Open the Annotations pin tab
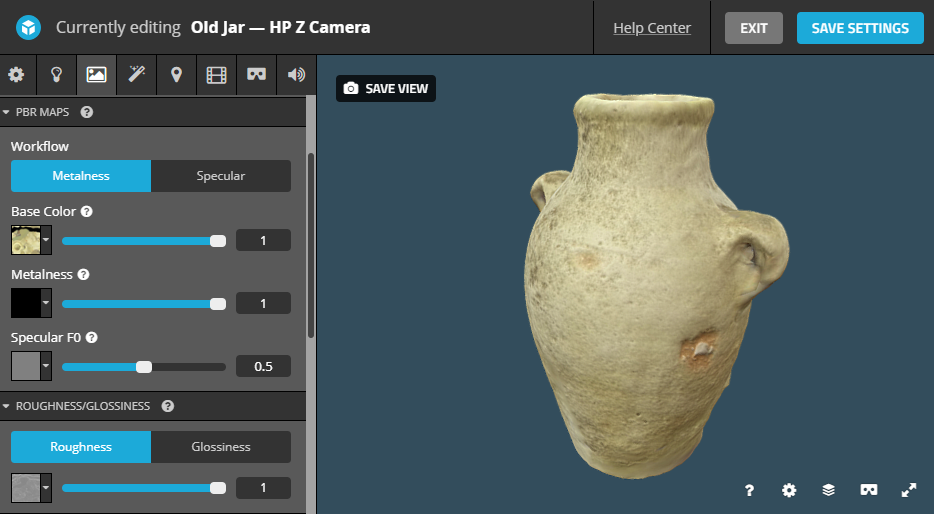934x514 pixels. [176, 75]
